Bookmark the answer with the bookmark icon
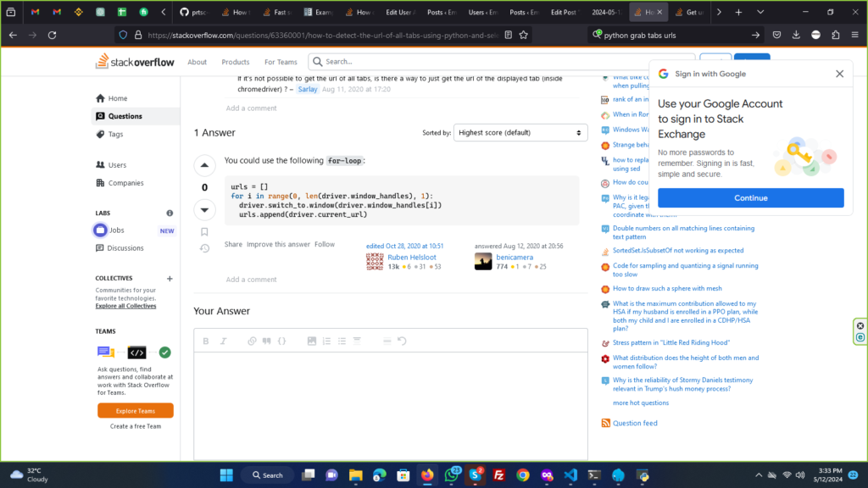 pyautogui.click(x=204, y=231)
